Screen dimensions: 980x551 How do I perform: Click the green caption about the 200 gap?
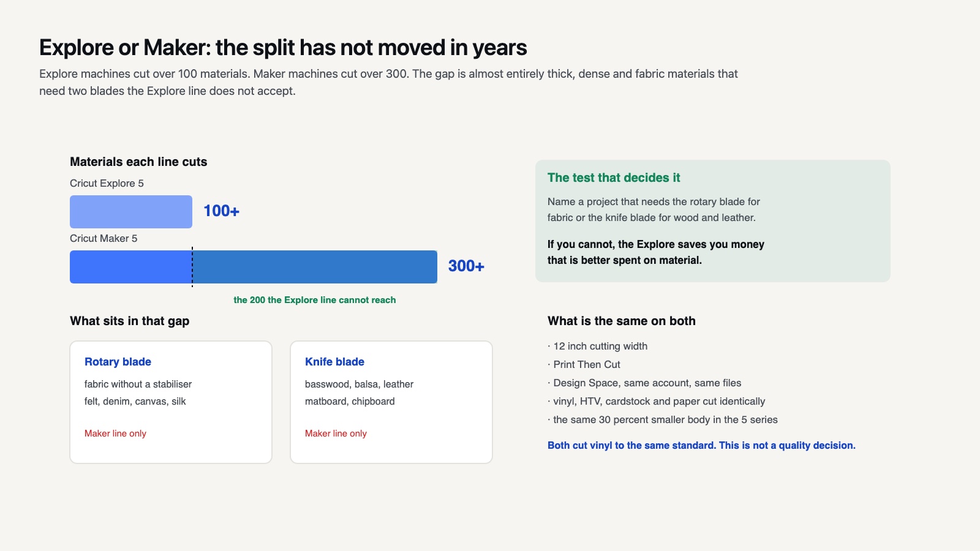(315, 300)
